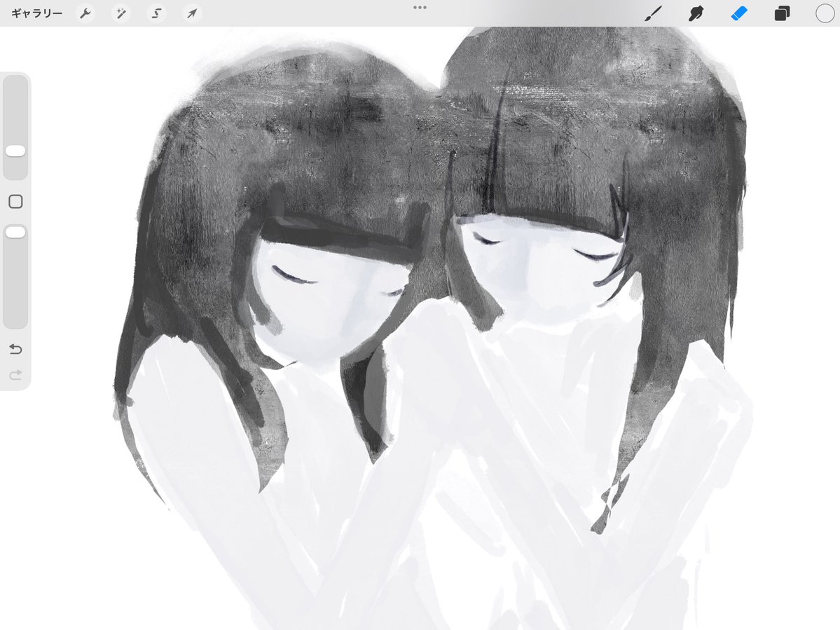840x630 pixels.
Task: Click the brush opacity slider handle
Action: (x=15, y=233)
